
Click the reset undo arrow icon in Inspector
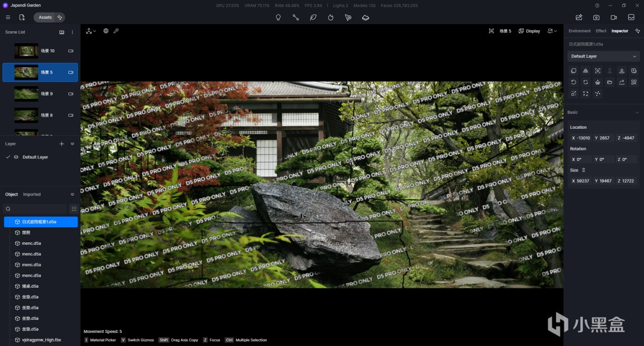[x=574, y=82]
